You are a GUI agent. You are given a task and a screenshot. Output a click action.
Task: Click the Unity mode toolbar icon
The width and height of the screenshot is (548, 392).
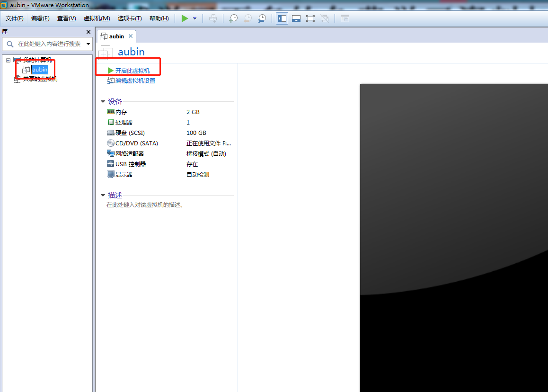[x=325, y=18]
